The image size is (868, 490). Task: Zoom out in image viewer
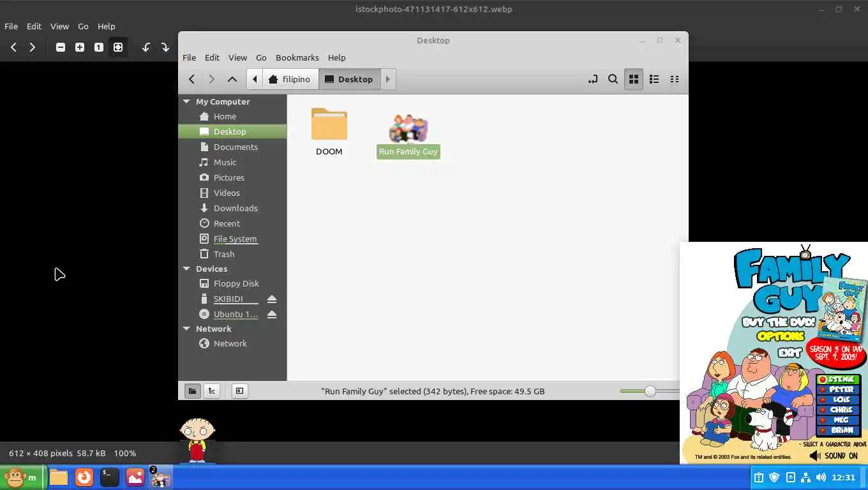pyautogui.click(x=61, y=47)
